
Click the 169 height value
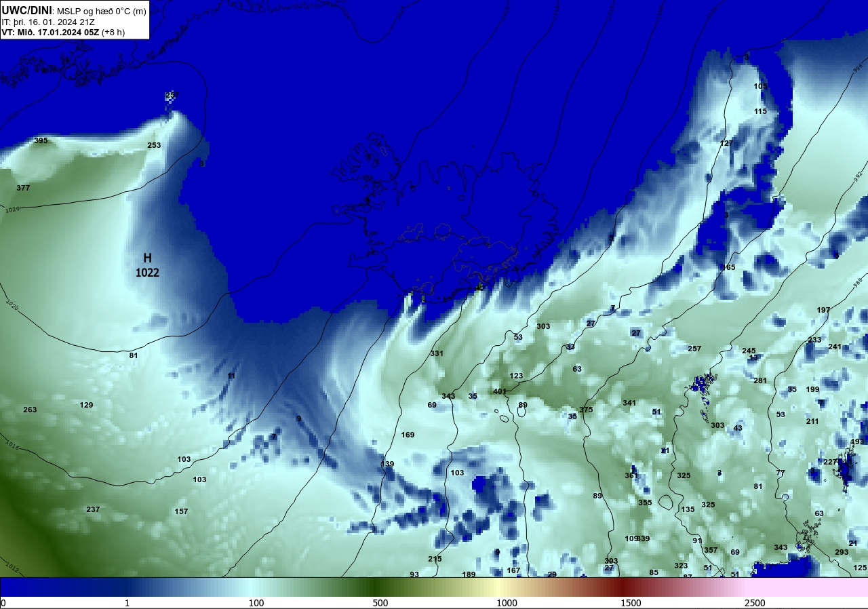[408, 435]
